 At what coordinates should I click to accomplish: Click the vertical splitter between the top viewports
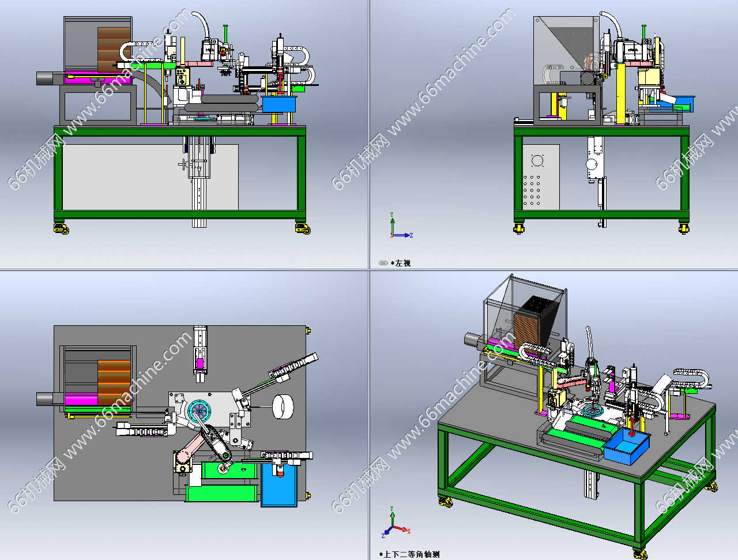click(x=369, y=133)
